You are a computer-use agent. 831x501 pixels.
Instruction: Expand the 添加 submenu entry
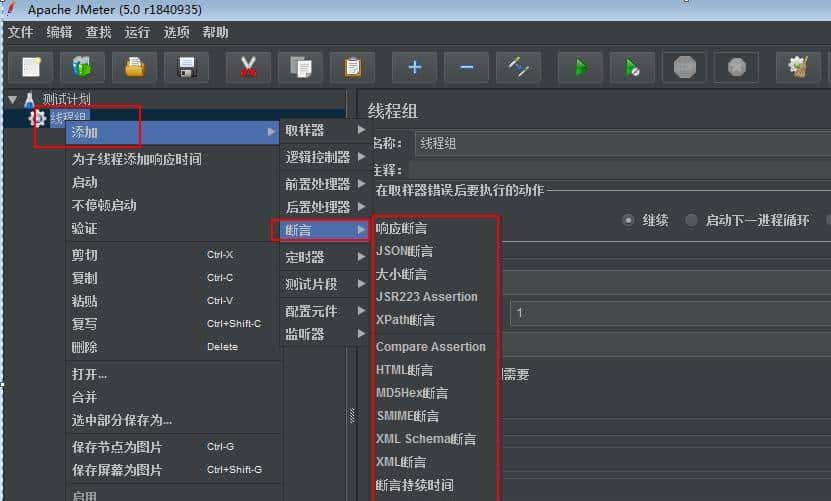[173, 133]
